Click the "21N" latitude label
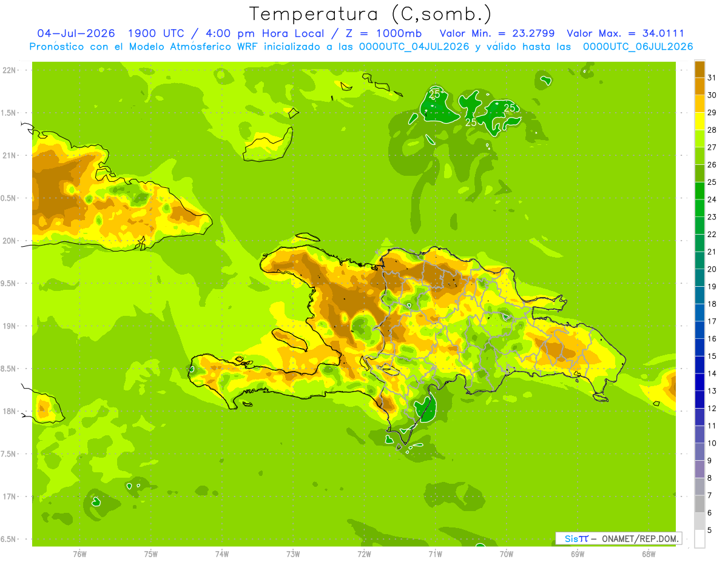Viewport: 728px width, 562px height. (9, 155)
